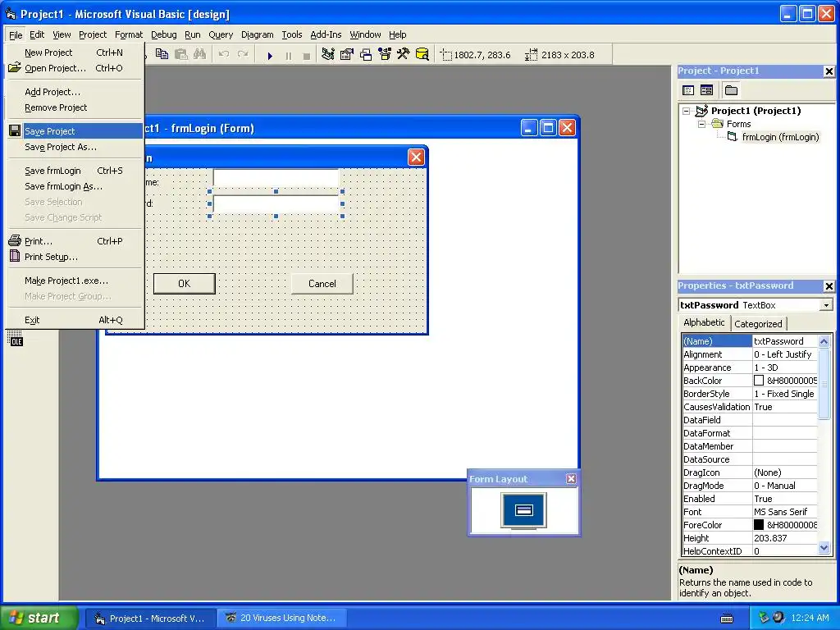The width and height of the screenshot is (840, 630).
Task: Choose Remove Project menu entry
Action: pos(75,107)
